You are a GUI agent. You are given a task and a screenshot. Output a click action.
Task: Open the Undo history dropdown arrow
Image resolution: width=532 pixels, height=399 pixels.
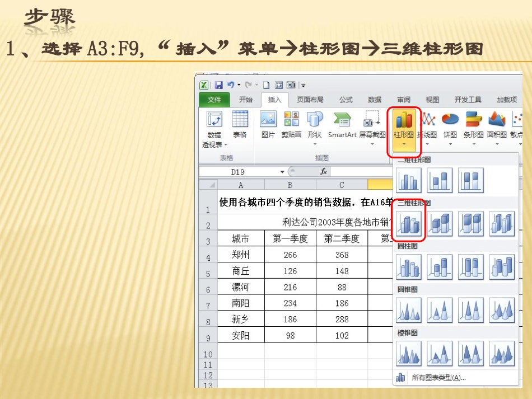pyautogui.click(x=239, y=85)
